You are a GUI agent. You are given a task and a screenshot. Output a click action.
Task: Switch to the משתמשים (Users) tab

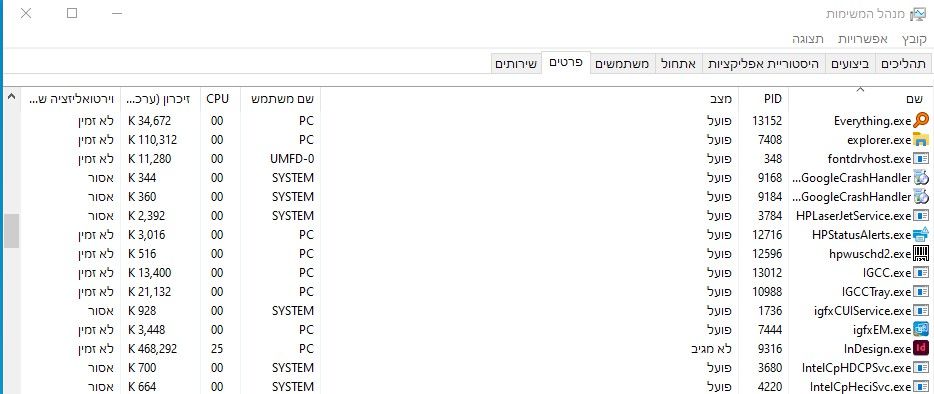[622, 64]
